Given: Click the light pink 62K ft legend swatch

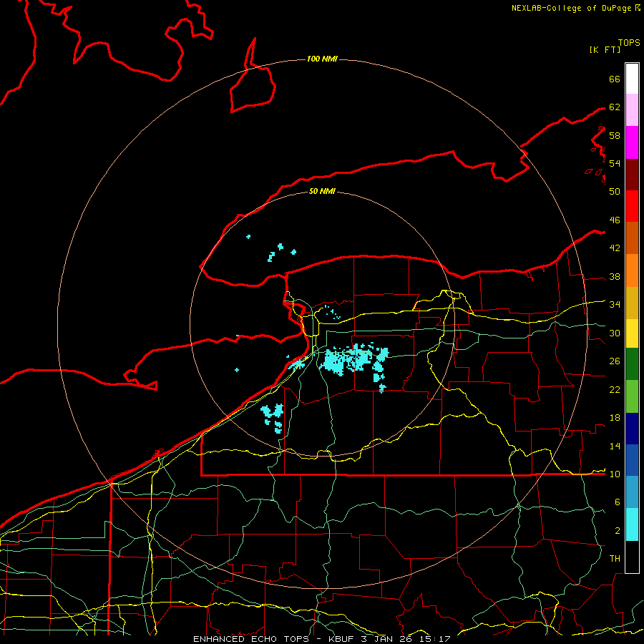Looking at the screenshot, I should coord(632,110).
